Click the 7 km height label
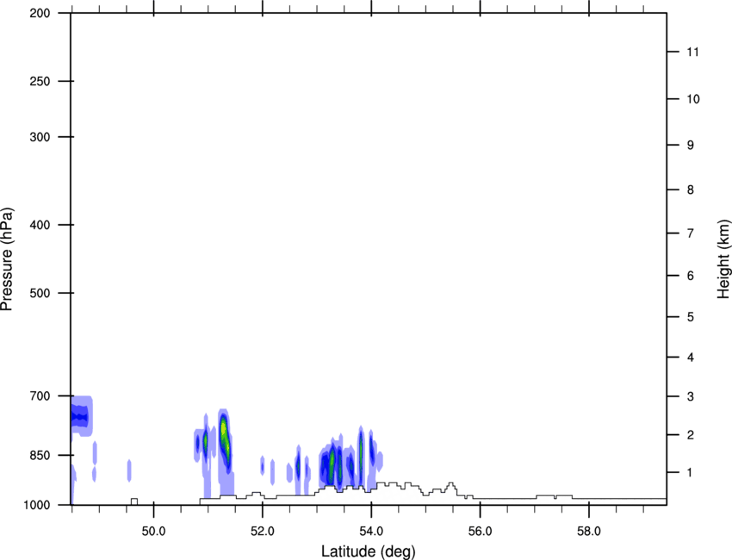 (x=691, y=233)
